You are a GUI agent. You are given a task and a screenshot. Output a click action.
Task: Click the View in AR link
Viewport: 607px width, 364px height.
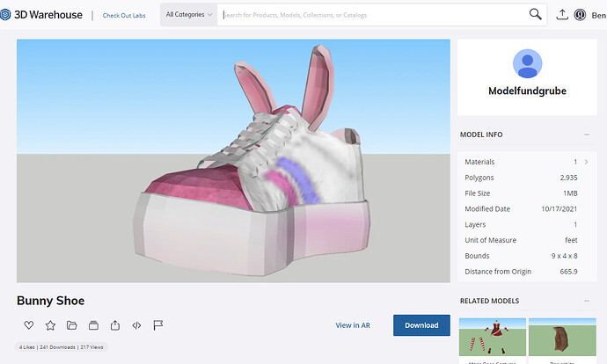point(353,325)
